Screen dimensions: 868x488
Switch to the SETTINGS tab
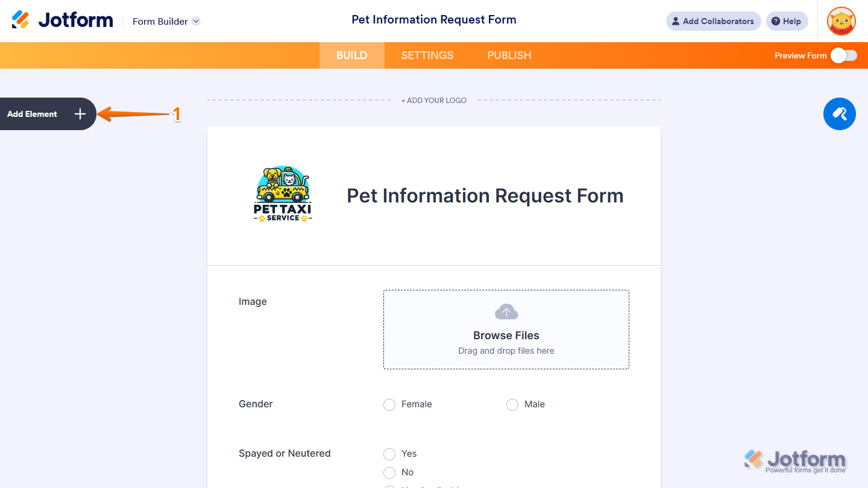[427, 55]
